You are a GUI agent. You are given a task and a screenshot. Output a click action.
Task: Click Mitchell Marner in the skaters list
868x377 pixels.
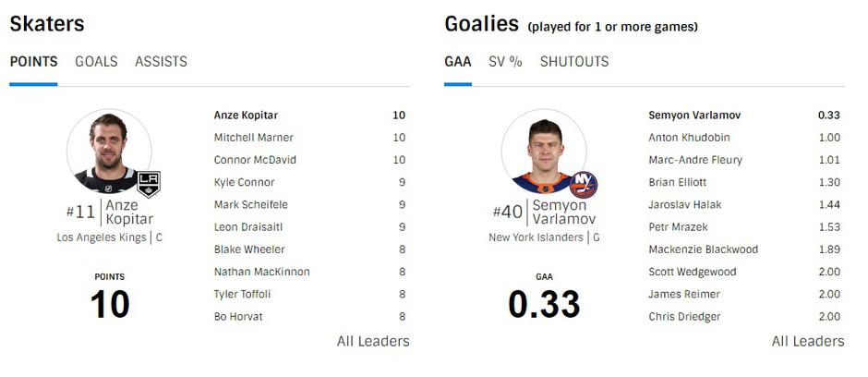pyautogui.click(x=254, y=138)
